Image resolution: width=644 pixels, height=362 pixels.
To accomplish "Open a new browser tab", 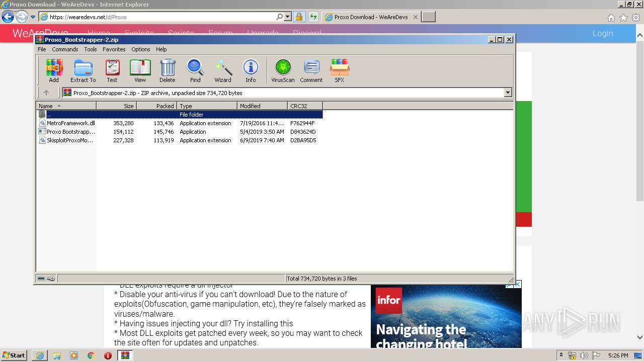I will [x=428, y=17].
